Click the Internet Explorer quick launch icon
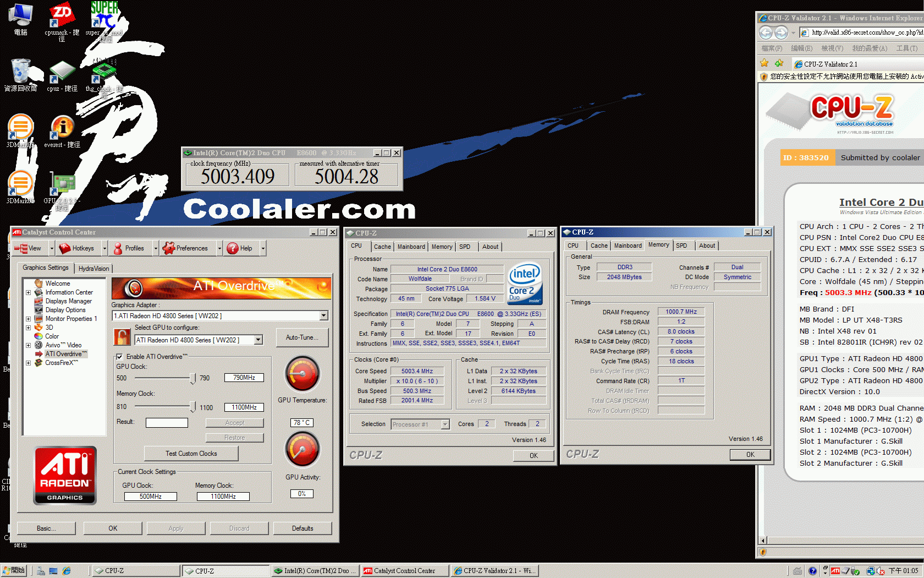Screen dimensions: 924x578 tap(67, 571)
